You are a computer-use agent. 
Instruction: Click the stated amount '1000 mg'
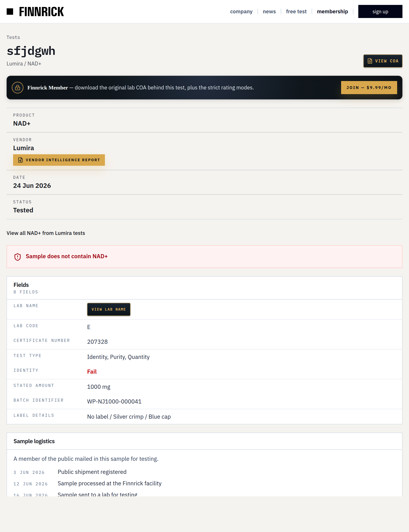pos(99,387)
